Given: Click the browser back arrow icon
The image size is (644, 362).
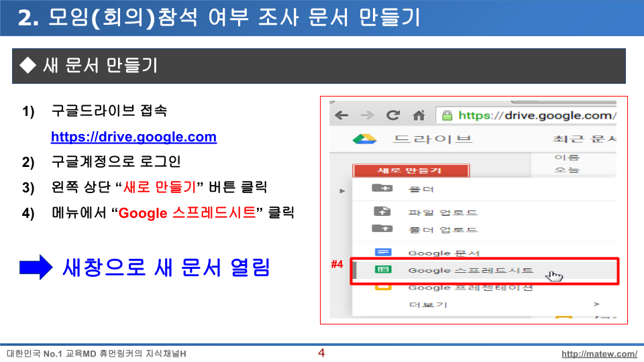Looking at the screenshot, I should click(341, 115).
